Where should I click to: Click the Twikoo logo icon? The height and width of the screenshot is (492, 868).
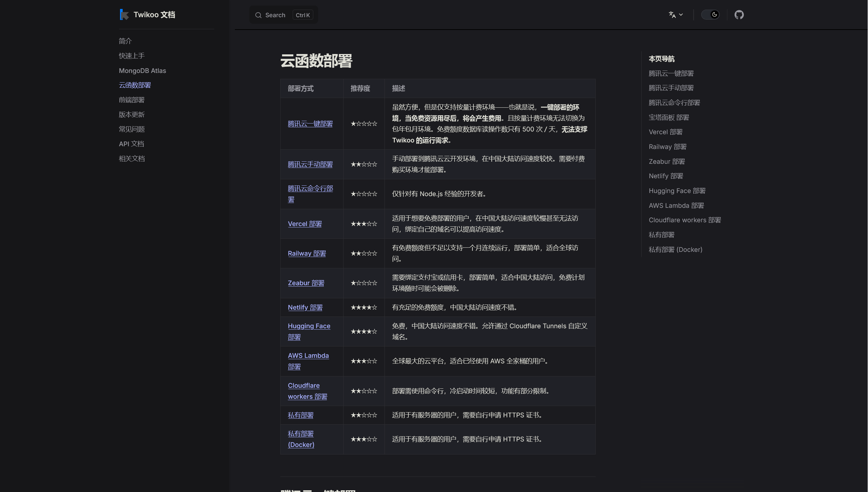click(124, 14)
